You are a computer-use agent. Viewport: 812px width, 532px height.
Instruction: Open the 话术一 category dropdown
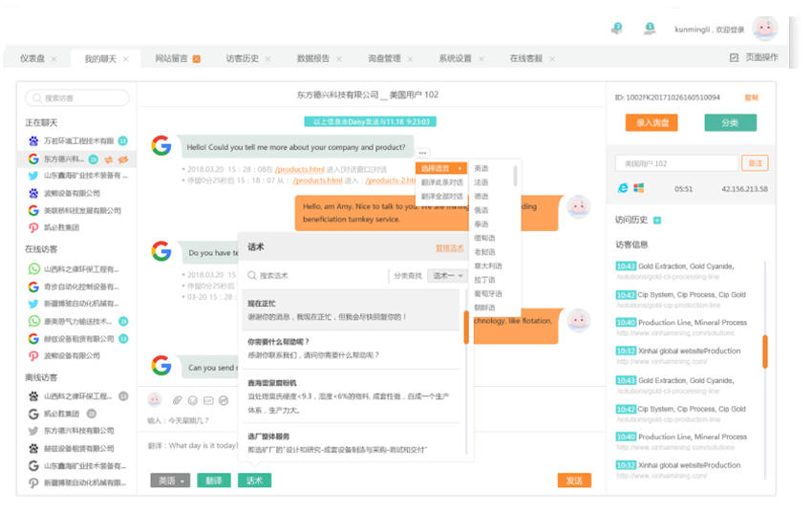[447, 276]
